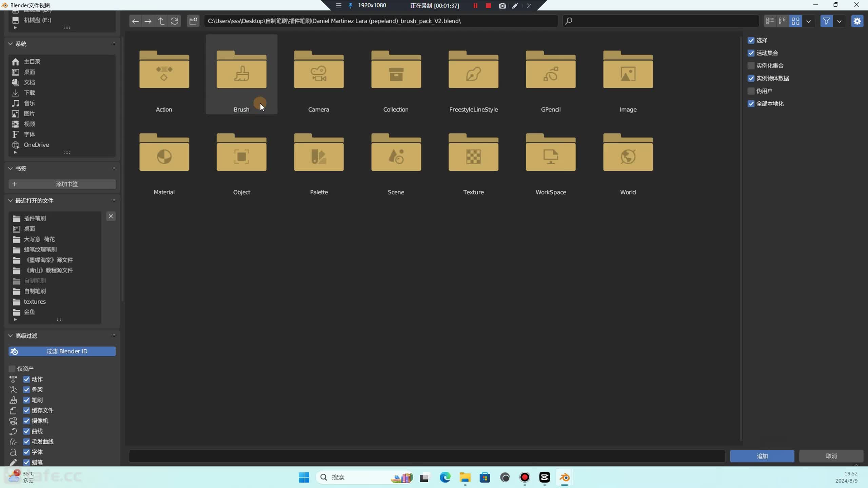Open the World folder
Screen dimensions: 868x488
pos(628,157)
